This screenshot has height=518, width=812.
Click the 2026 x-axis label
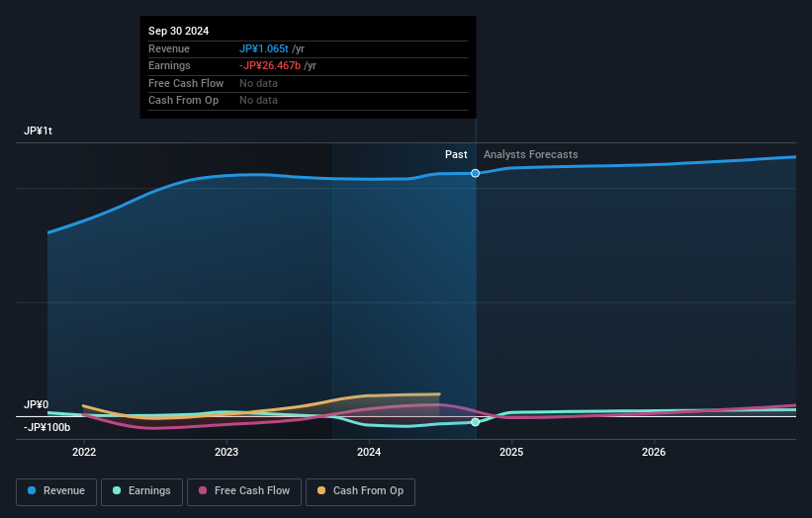click(654, 453)
